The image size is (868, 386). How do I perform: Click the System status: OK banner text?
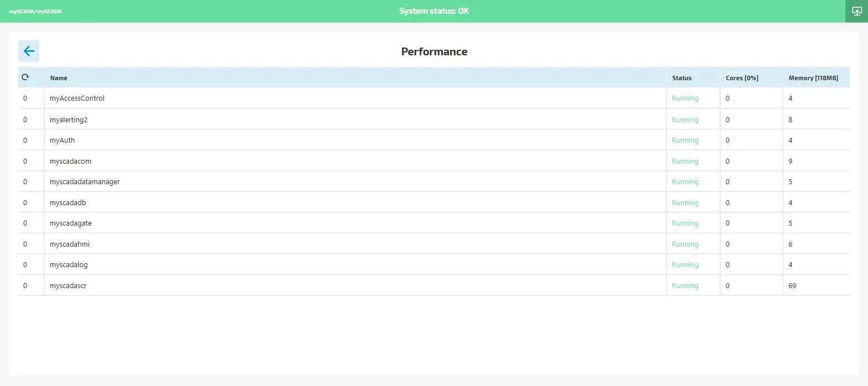[x=434, y=11]
